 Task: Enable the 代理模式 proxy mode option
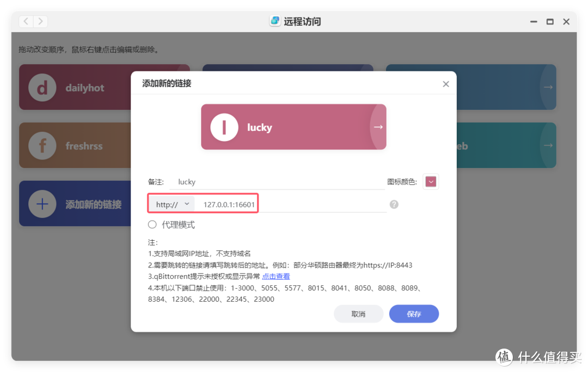(152, 224)
